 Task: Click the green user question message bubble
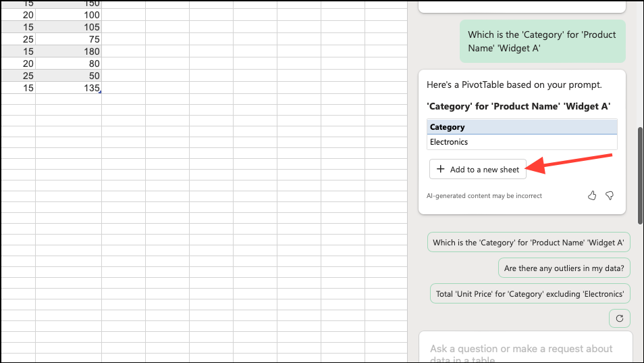point(543,41)
